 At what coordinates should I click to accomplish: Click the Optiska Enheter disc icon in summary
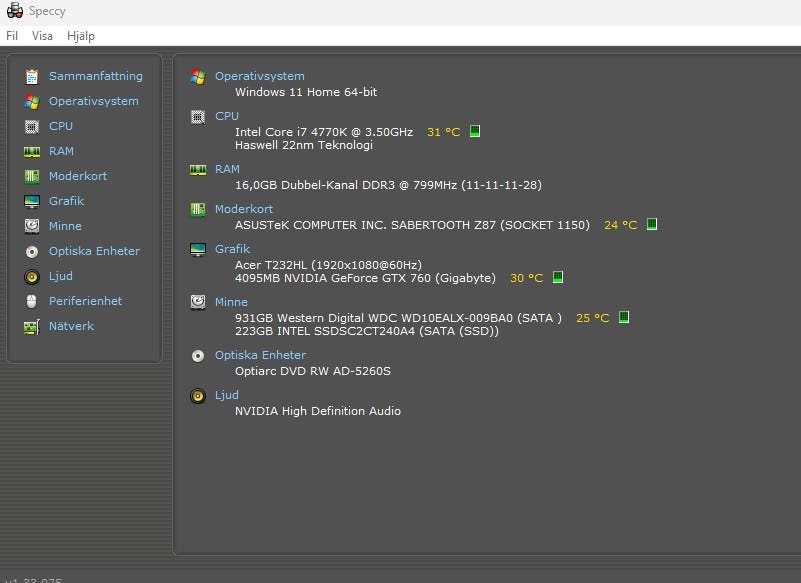198,356
